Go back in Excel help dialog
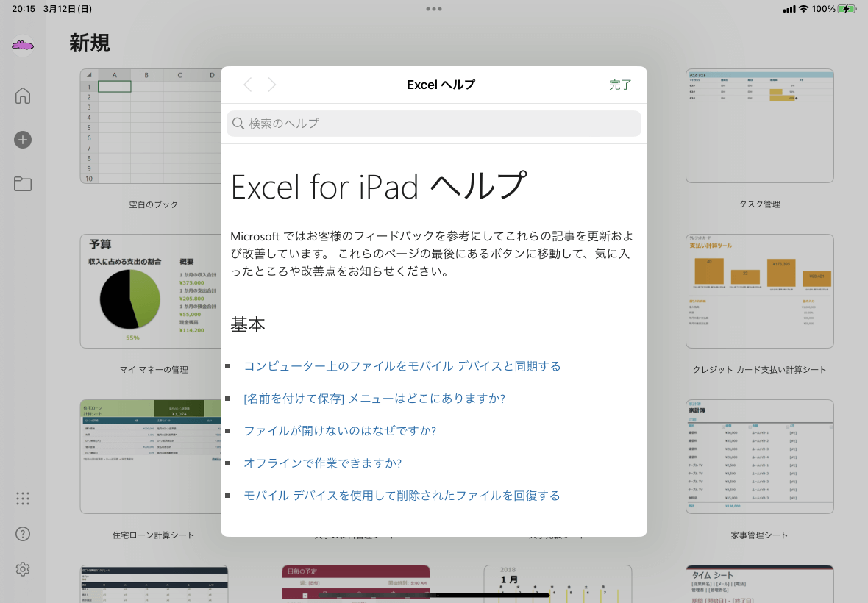This screenshot has height=603, width=868. point(248,85)
